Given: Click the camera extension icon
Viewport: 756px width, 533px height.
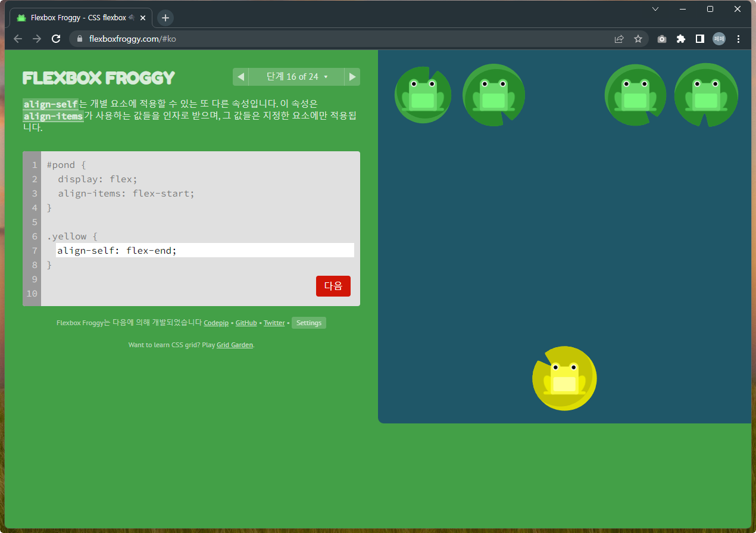Looking at the screenshot, I should click(662, 39).
